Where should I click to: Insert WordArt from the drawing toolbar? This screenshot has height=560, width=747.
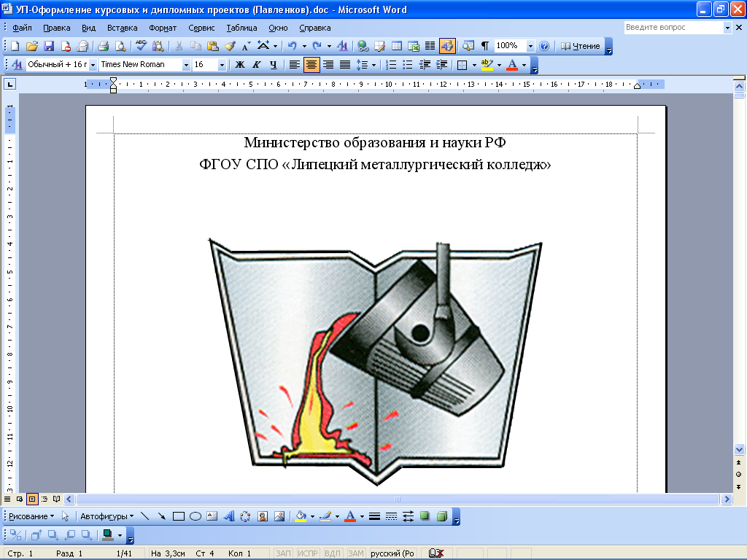click(228, 516)
